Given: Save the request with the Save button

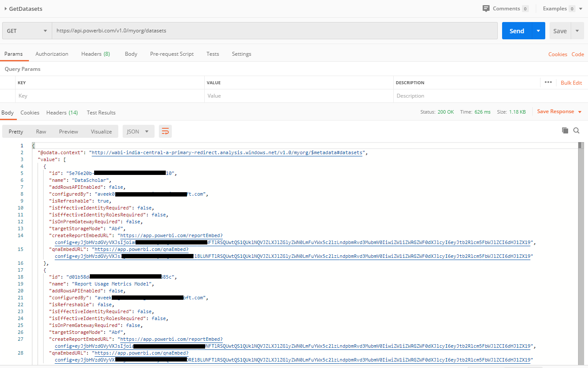Looking at the screenshot, I should coord(560,31).
